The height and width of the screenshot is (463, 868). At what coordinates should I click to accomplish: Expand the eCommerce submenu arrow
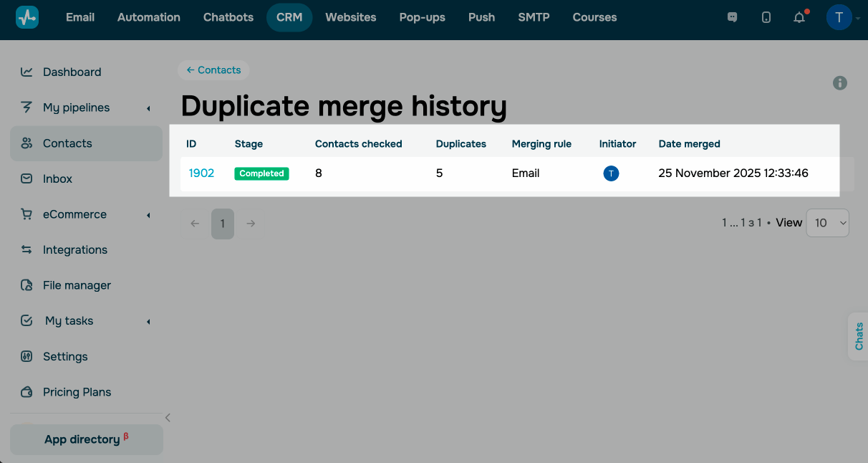pos(148,215)
